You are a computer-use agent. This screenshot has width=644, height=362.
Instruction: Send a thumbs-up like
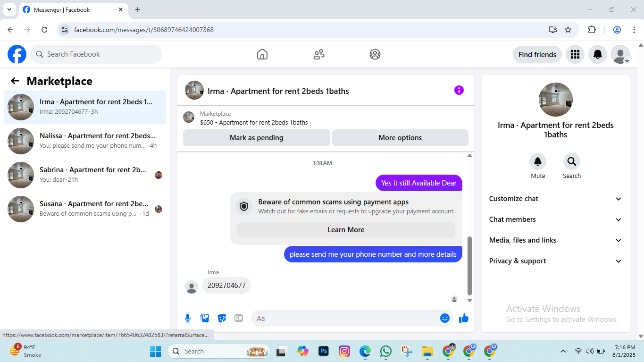pyautogui.click(x=464, y=318)
